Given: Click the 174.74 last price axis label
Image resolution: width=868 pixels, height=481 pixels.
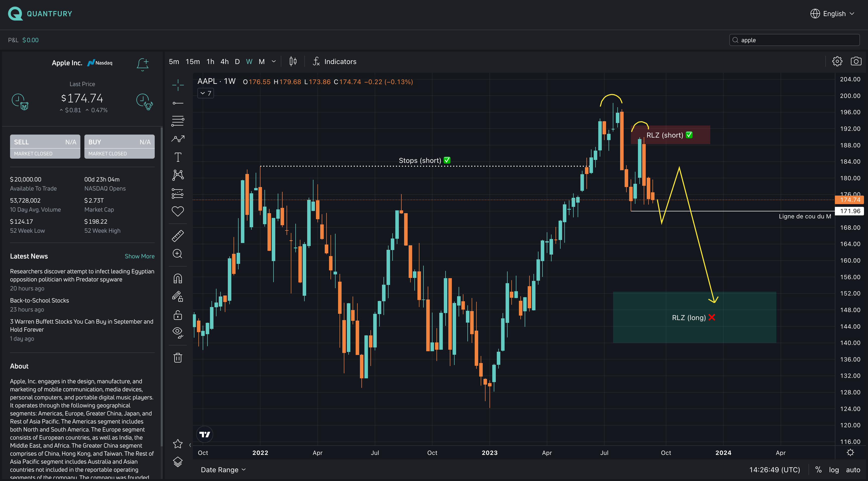Looking at the screenshot, I should click(x=850, y=200).
